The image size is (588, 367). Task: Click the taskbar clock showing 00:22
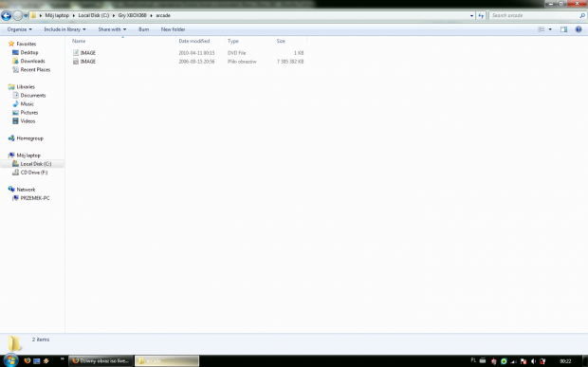click(x=565, y=361)
